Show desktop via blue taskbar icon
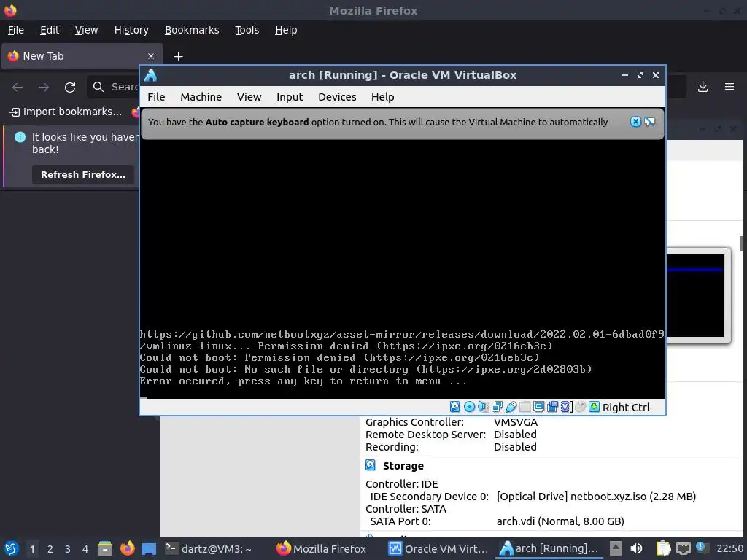 point(149,549)
